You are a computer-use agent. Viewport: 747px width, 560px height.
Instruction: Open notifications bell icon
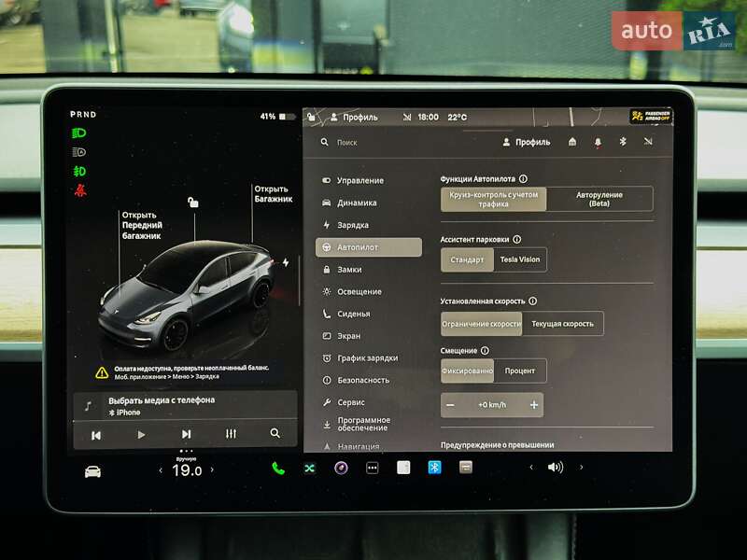[598, 142]
